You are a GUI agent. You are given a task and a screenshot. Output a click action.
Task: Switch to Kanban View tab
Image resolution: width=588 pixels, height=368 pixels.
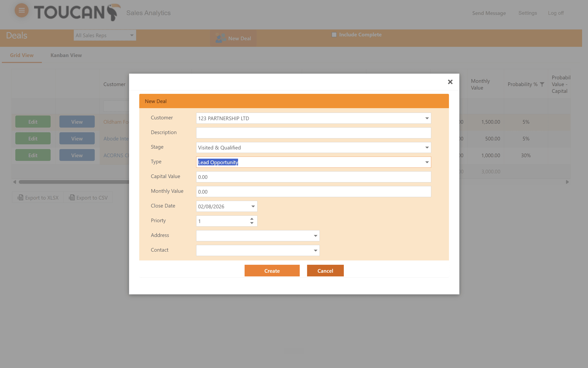(66, 55)
